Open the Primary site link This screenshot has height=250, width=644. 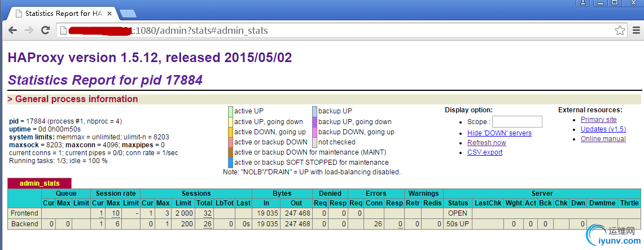(598, 120)
